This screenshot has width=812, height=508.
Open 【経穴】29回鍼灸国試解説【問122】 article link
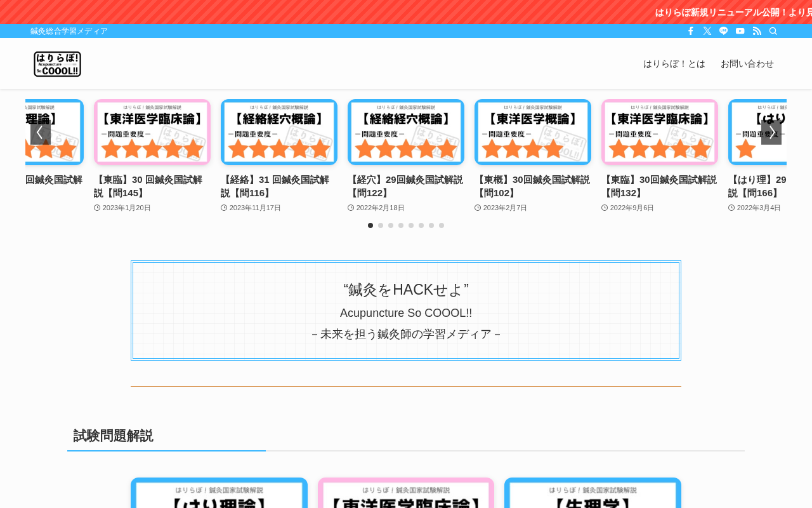pos(405,186)
